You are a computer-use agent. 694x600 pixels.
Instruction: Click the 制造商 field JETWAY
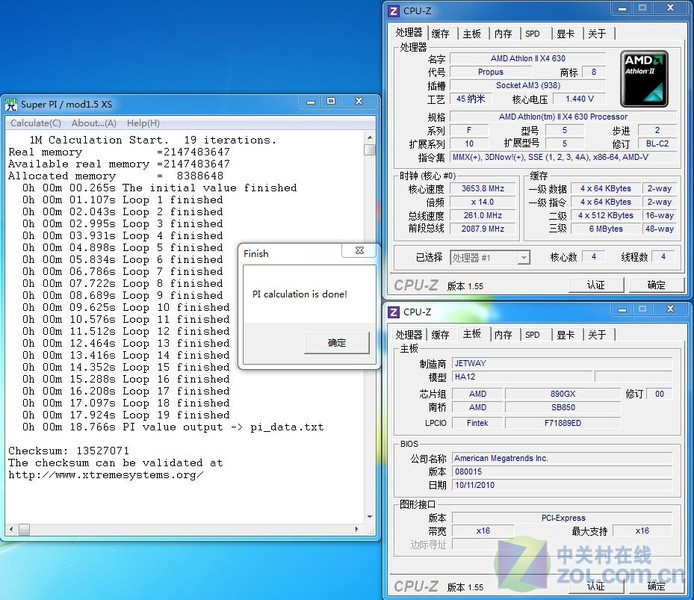[x=562, y=363]
